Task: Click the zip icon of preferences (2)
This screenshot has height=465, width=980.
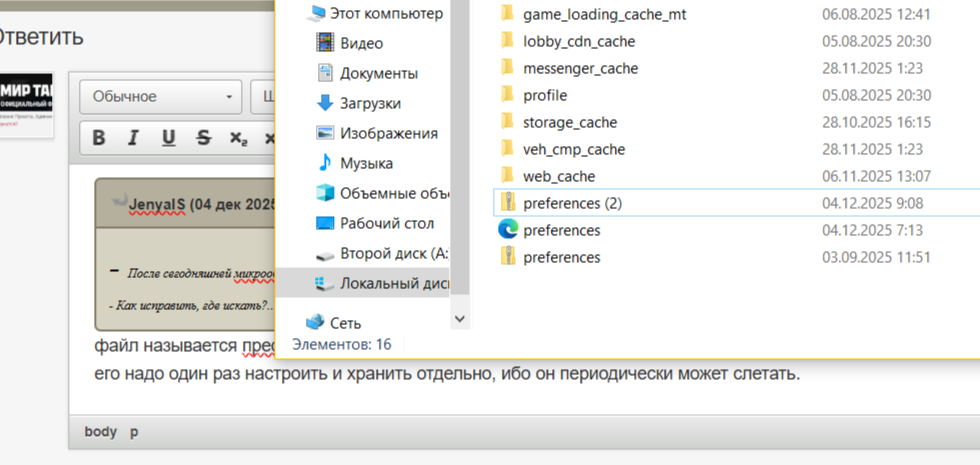Action: point(508,202)
